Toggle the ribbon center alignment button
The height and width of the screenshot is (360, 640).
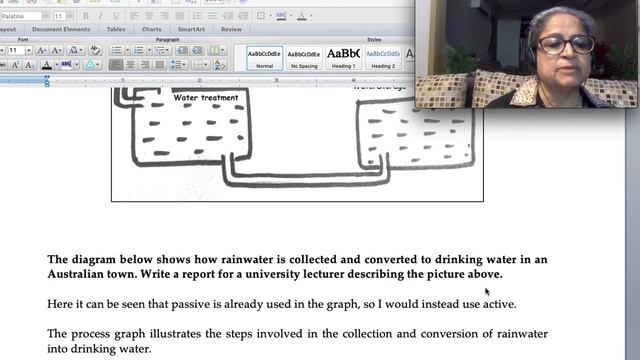[131, 64]
